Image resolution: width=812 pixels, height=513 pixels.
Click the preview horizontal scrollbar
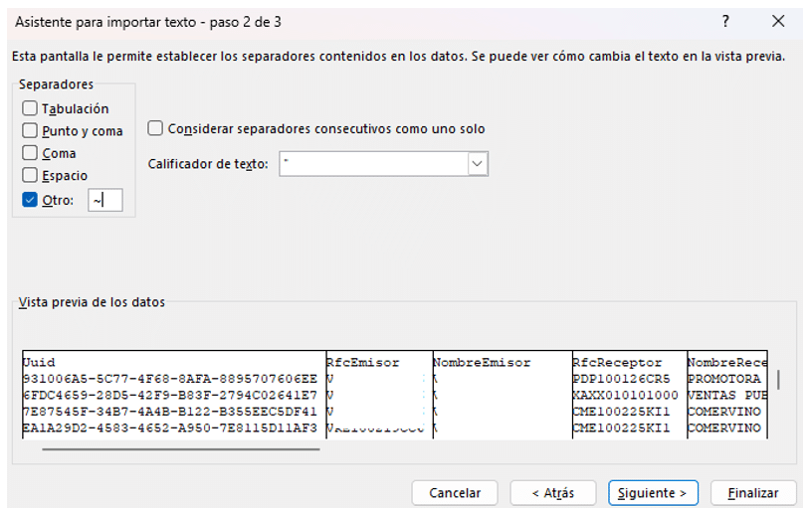(181, 449)
